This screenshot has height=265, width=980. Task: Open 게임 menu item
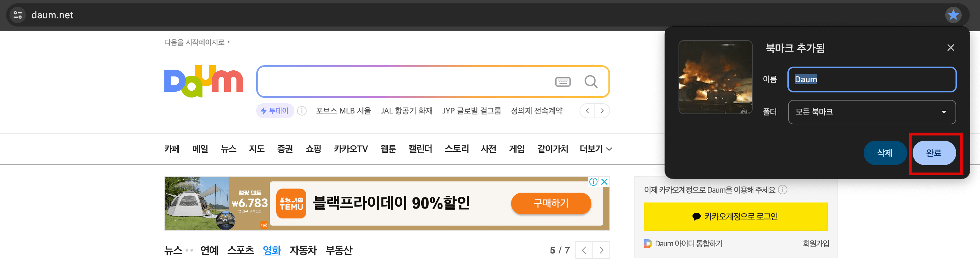click(517, 149)
